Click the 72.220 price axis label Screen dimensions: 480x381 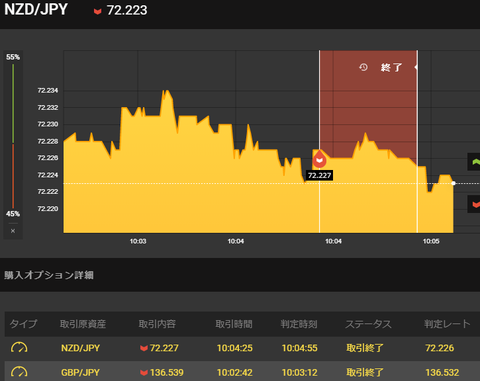click(48, 209)
